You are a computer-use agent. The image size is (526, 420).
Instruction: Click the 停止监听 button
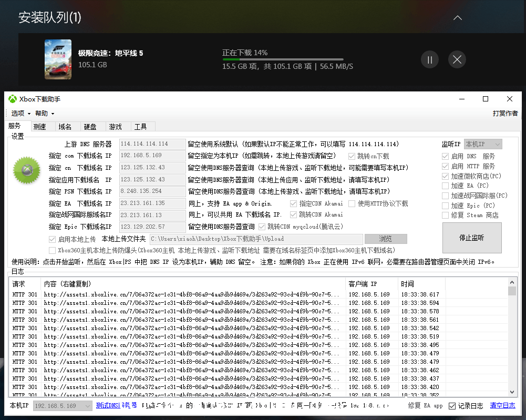click(x=472, y=238)
